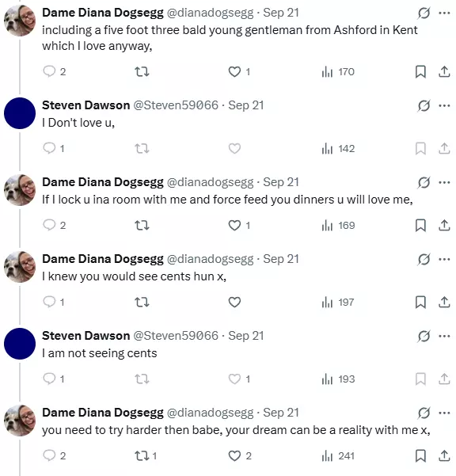The width and height of the screenshot is (456, 476).
Task: Open more options menu on the Ashford in Kent tweet
Action: pyautogui.click(x=444, y=13)
